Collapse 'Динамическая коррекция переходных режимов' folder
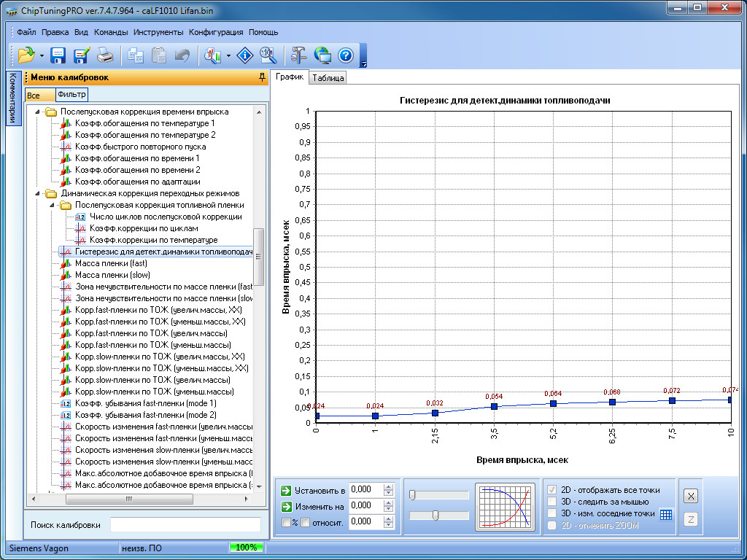The width and height of the screenshot is (747, 560). pyautogui.click(x=38, y=193)
